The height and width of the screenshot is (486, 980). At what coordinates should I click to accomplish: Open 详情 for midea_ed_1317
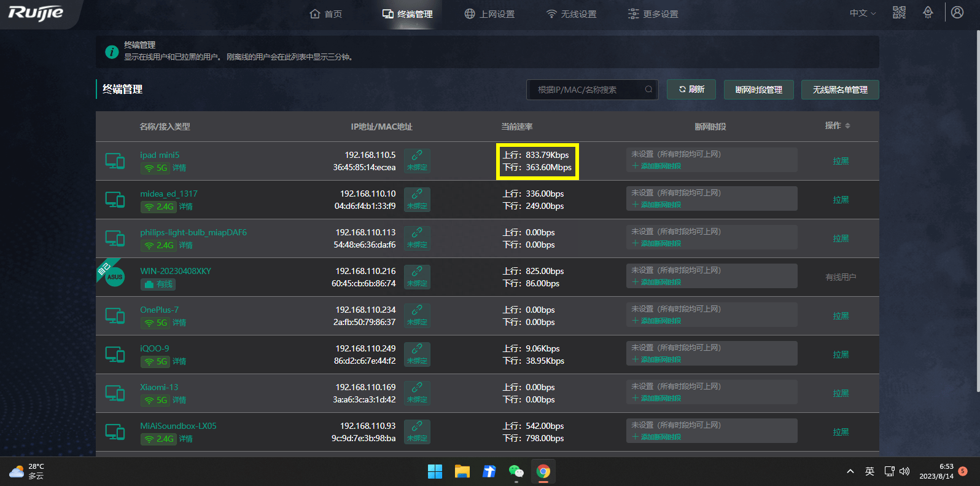point(186,206)
